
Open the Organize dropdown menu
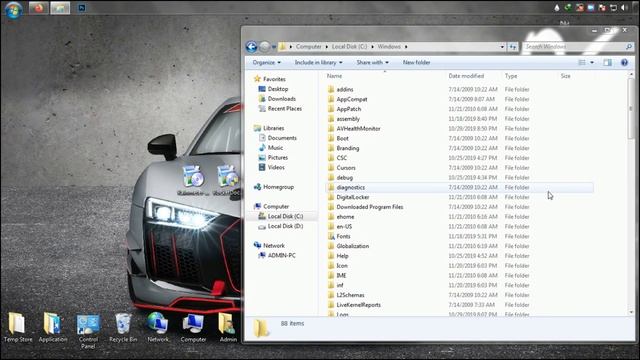[267, 62]
